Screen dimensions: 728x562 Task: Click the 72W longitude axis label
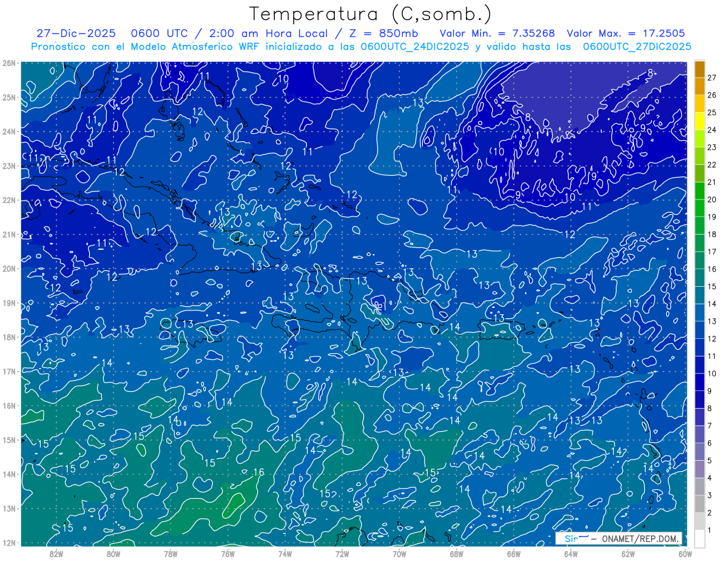[342, 553]
